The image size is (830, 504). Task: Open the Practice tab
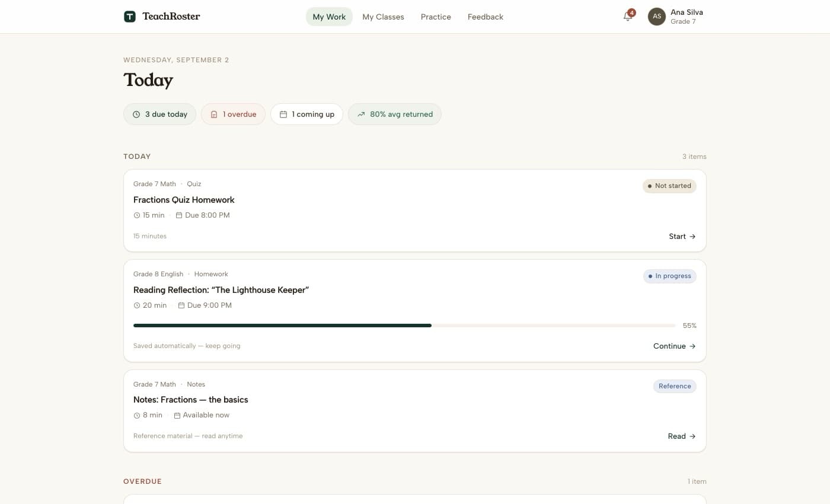pyautogui.click(x=436, y=17)
